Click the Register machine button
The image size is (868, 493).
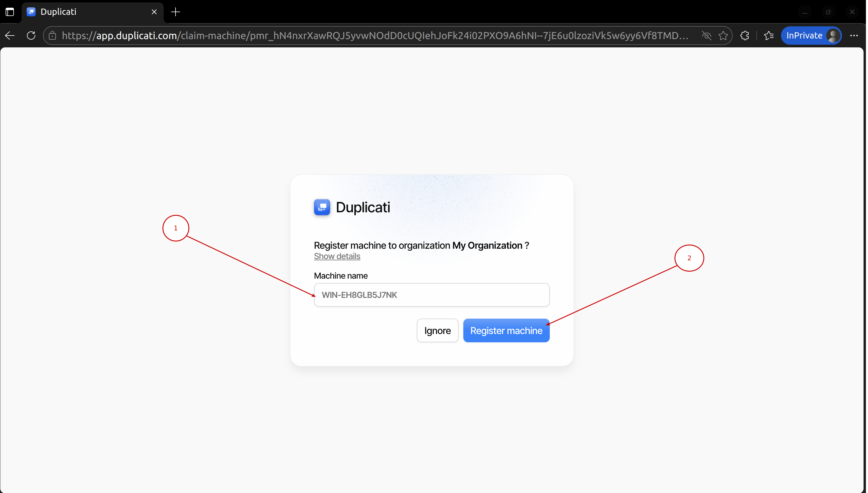506,330
